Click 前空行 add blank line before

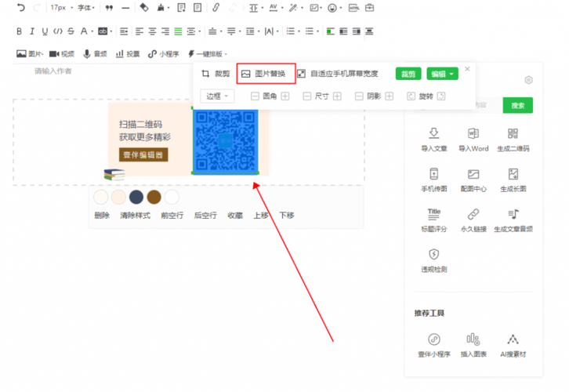[172, 216]
